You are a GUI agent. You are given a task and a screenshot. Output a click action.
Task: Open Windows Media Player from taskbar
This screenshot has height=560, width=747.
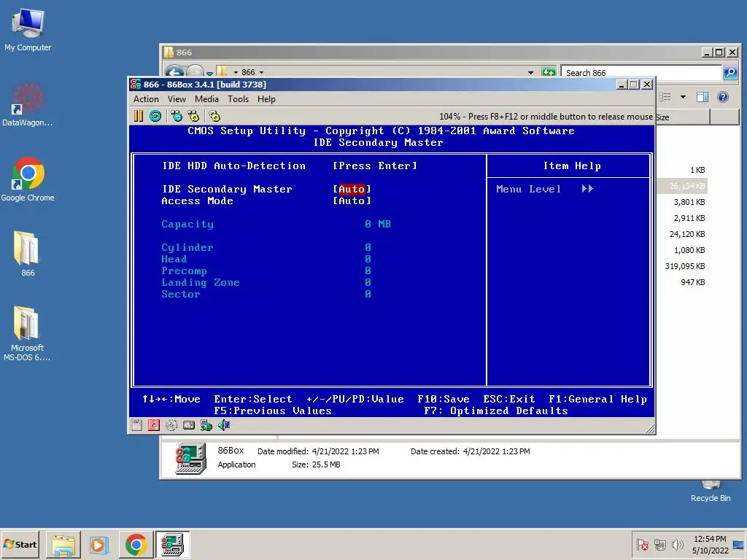coord(99,545)
